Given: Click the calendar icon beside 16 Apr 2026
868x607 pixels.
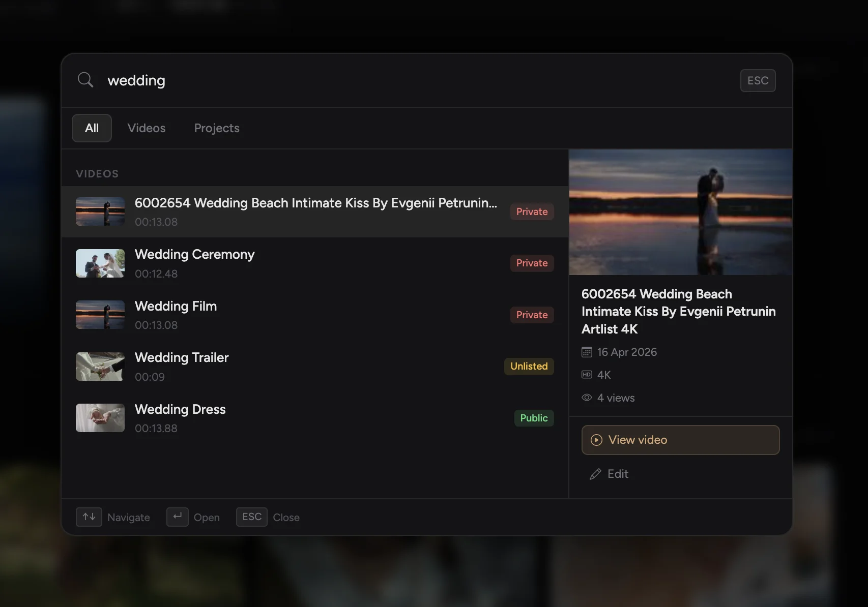Looking at the screenshot, I should 587,352.
